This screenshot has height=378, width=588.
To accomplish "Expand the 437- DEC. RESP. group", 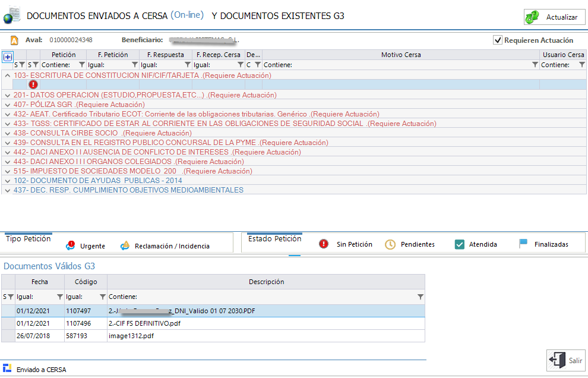I will click(x=7, y=190).
